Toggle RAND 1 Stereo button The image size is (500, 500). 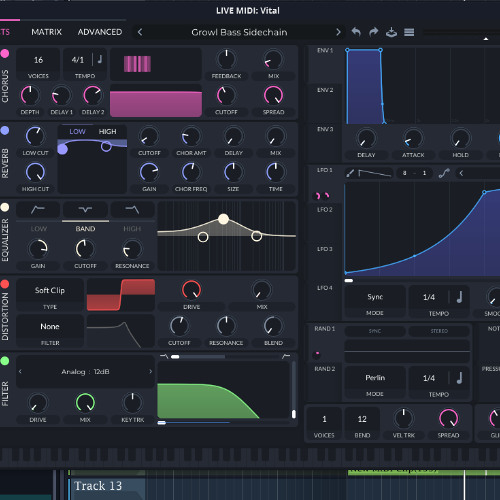(439, 331)
